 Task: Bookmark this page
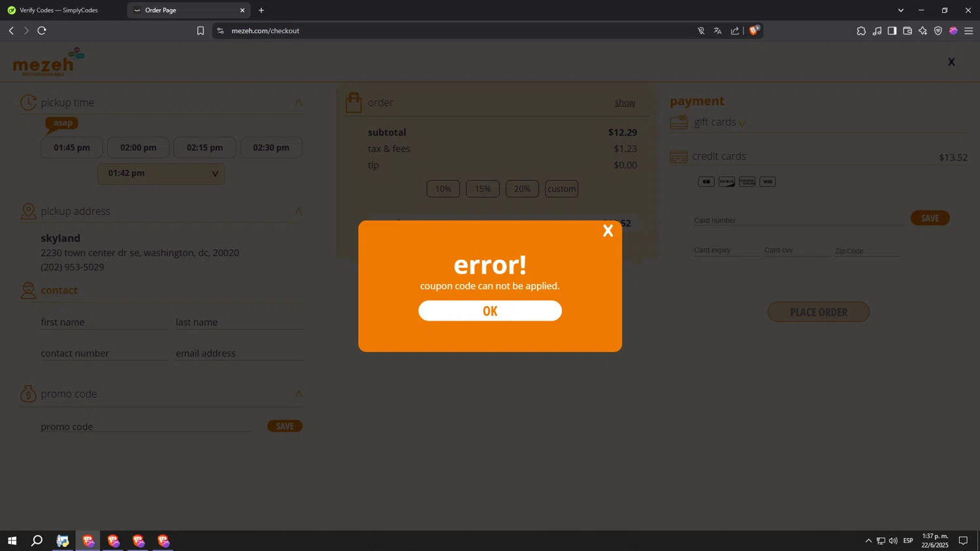click(201, 31)
